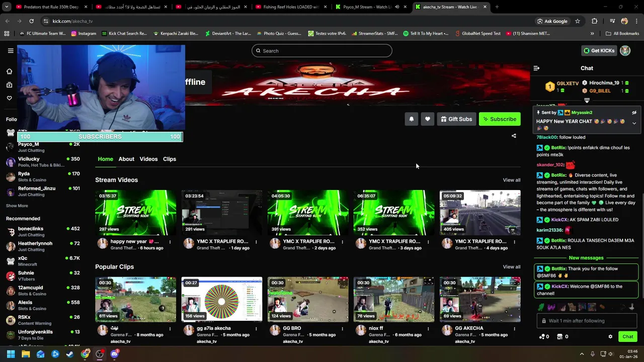Click the green emote in chat emote bar

541,307
